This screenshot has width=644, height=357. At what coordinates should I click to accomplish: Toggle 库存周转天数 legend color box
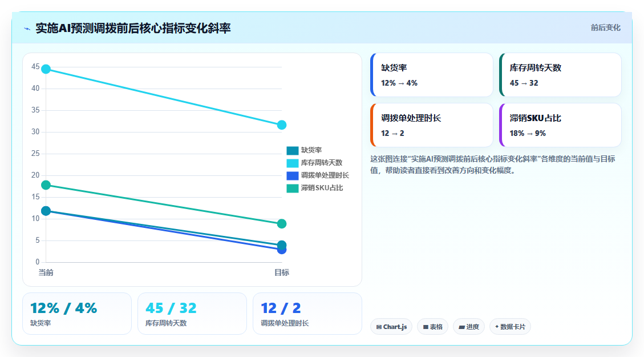click(x=293, y=163)
